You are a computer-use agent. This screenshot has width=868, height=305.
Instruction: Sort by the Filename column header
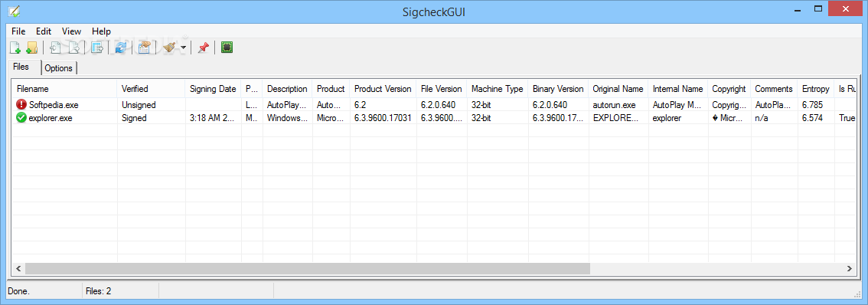pos(64,89)
